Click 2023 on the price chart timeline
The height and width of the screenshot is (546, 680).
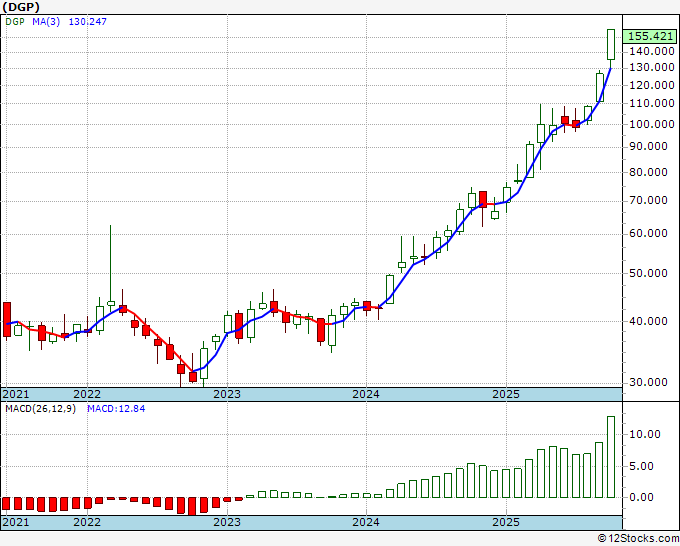tap(227, 394)
